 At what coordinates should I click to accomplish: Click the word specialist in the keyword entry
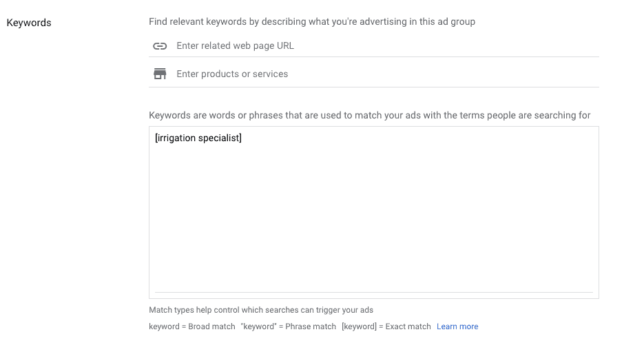(x=218, y=138)
